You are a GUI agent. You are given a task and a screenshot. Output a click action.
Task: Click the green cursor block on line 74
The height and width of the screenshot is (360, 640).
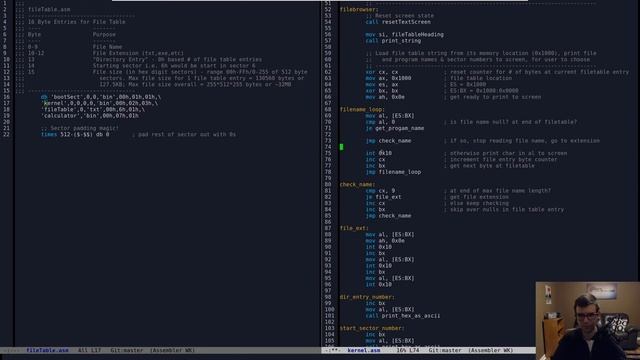341,147
